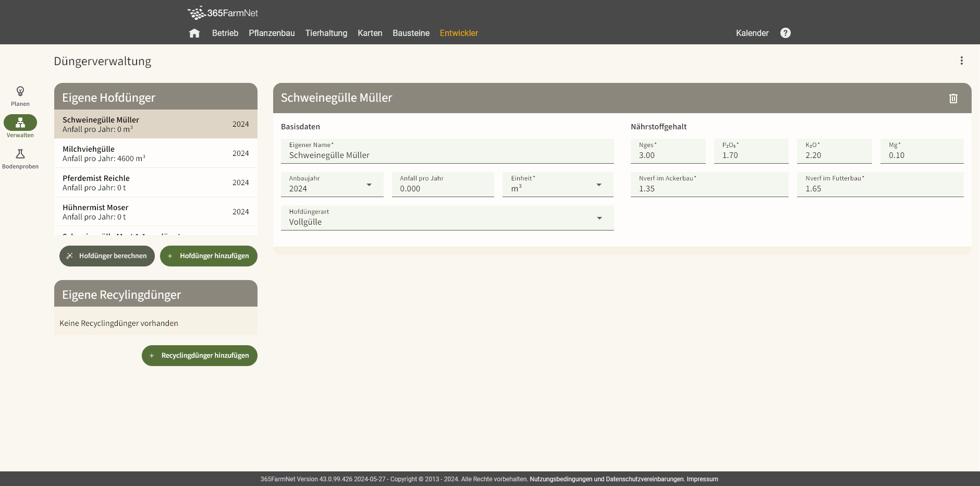980x486 pixels.
Task: Click Hofdünger berechnen button
Action: tap(107, 256)
